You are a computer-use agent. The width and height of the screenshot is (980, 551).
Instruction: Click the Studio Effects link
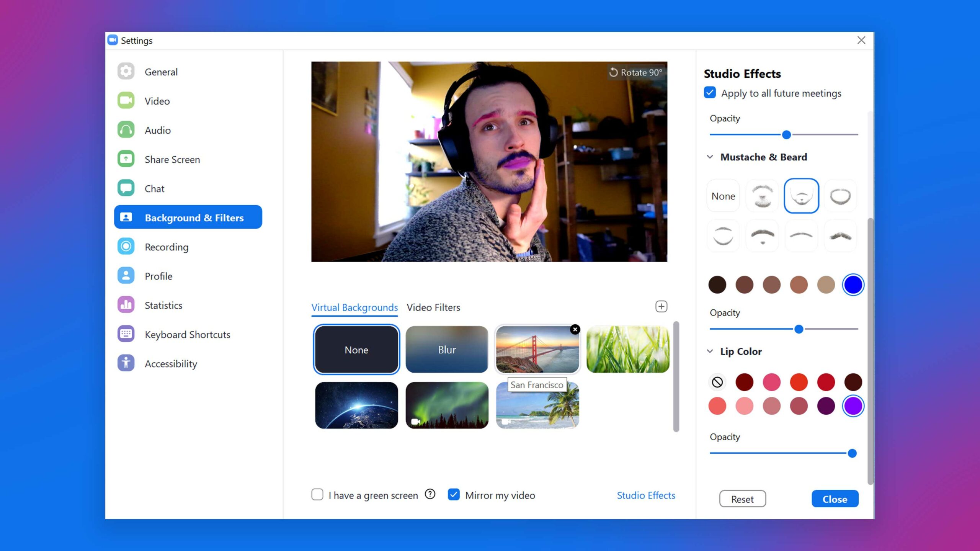[x=646, y=495]
